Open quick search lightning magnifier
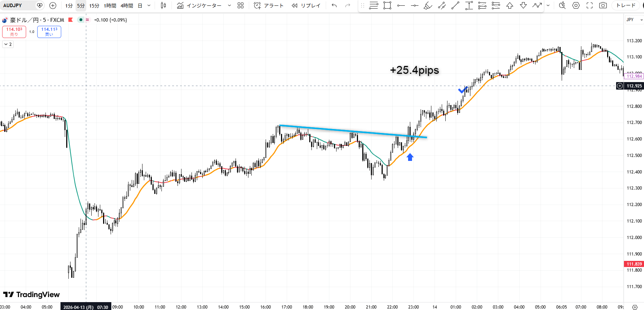 [x=562, y=5]
